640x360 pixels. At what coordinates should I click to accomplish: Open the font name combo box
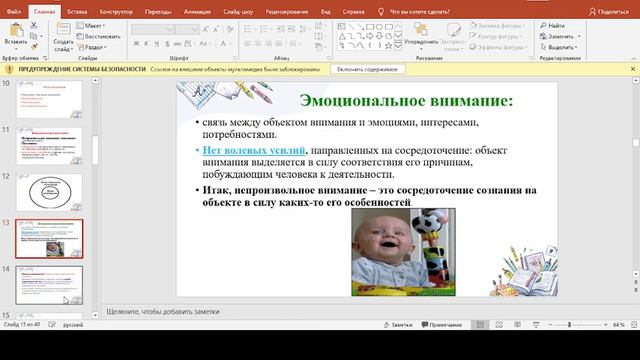153,29
